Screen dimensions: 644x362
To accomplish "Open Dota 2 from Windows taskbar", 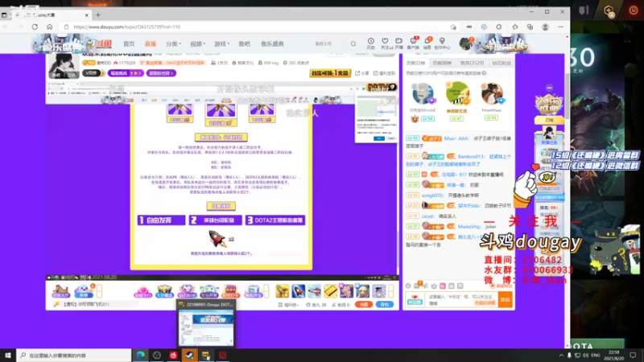I will pos(222,355).
